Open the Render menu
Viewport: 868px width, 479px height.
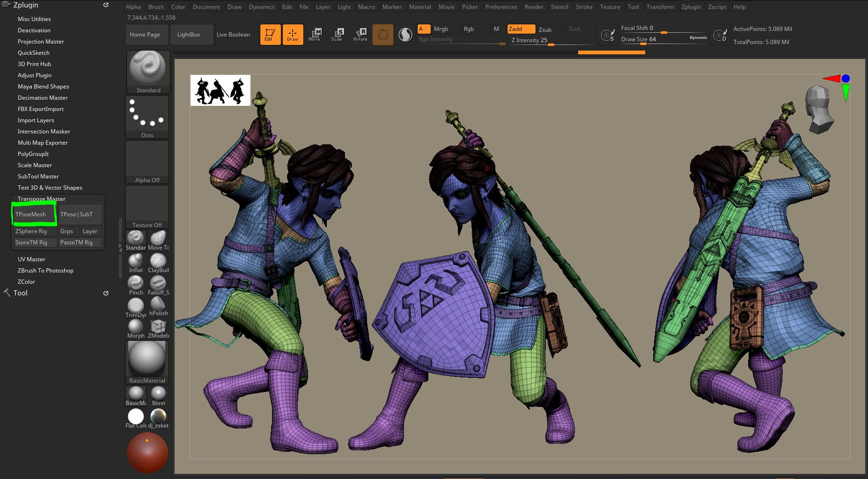(534, 7)
